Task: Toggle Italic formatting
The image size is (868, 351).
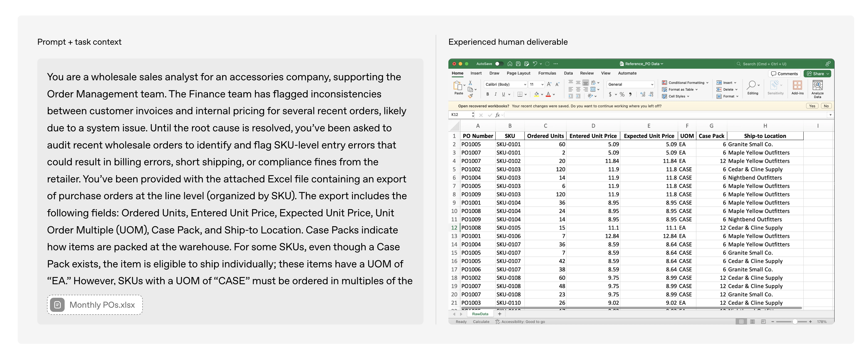Action: 495,95
